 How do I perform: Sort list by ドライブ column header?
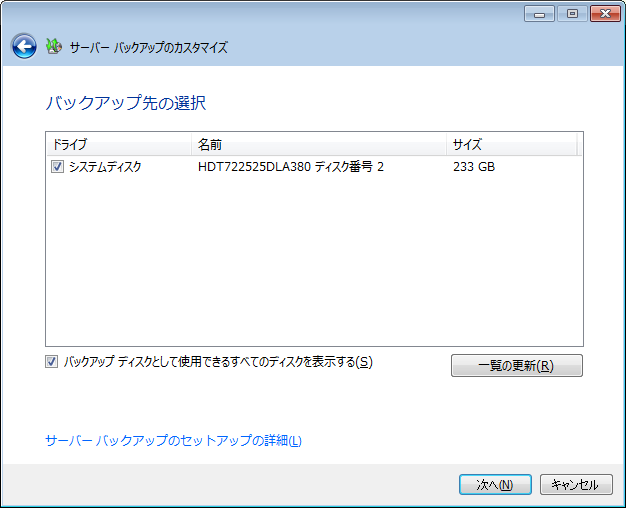pyautogui.click(x=119, y=144)
